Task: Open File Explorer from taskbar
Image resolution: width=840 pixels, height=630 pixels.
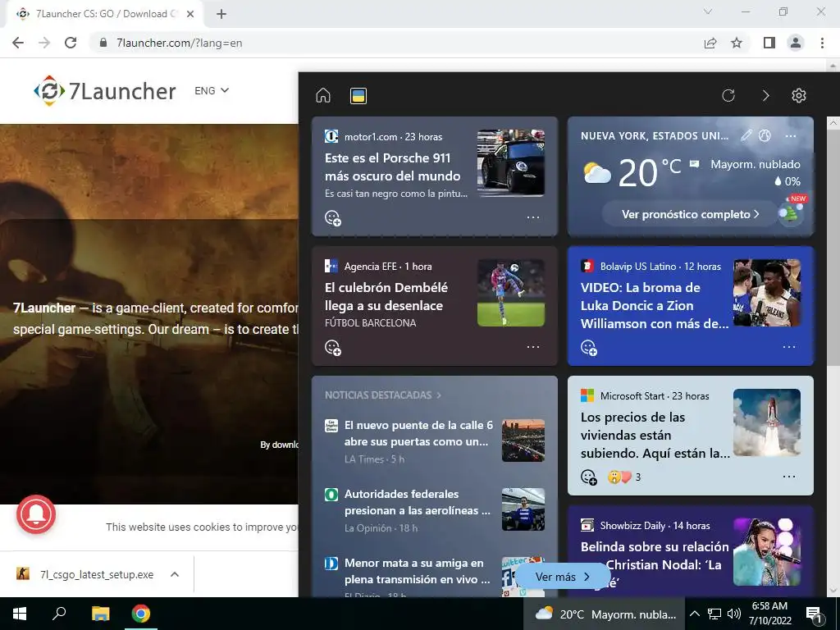Action: (x=100, y=614)
